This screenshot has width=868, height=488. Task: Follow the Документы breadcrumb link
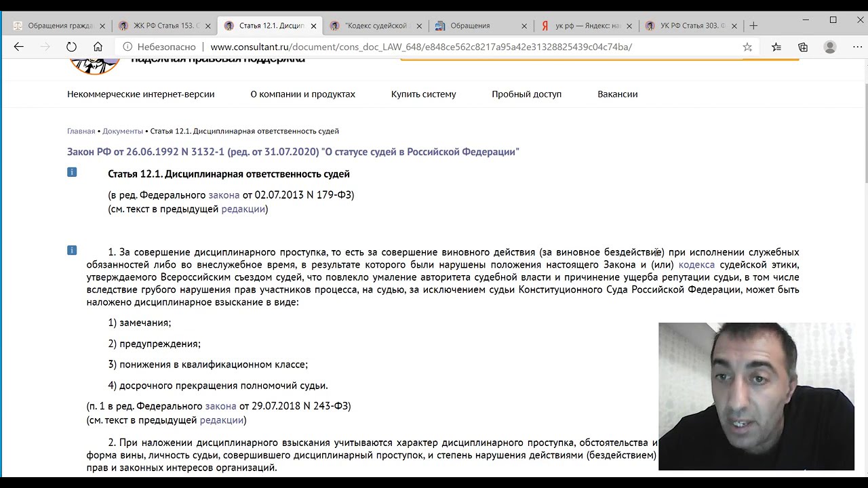[x=123, y=131]
